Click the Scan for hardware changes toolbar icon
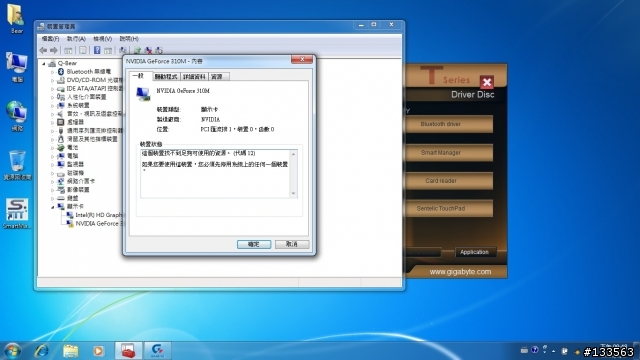The image size is (640, 360). coord(122,50)
